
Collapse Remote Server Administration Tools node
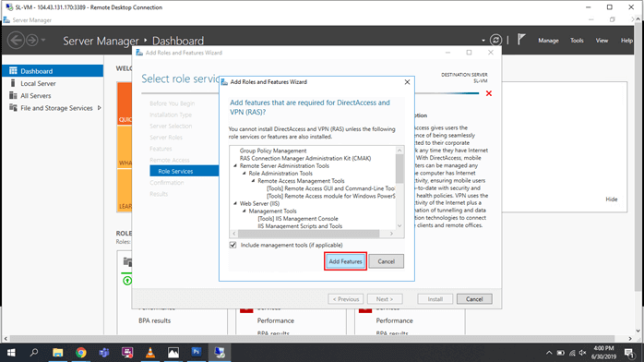click(x=235, y=166)
